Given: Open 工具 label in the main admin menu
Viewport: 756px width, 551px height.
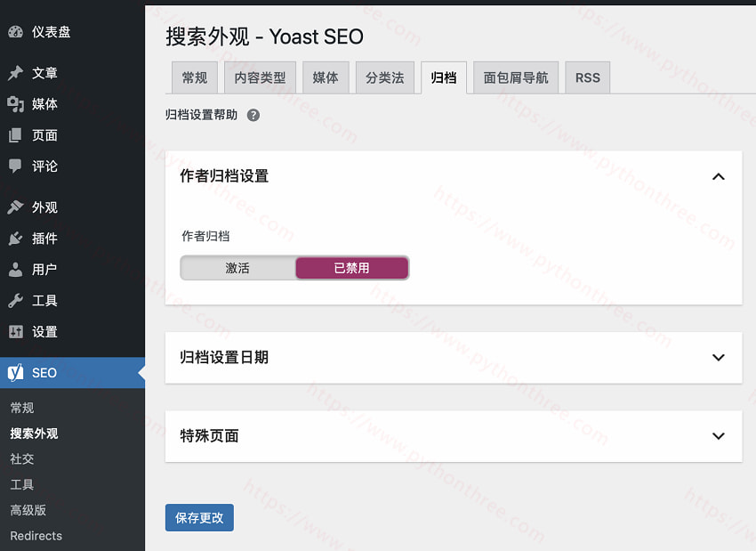Looking at the screenshot, I should (44, 301).
